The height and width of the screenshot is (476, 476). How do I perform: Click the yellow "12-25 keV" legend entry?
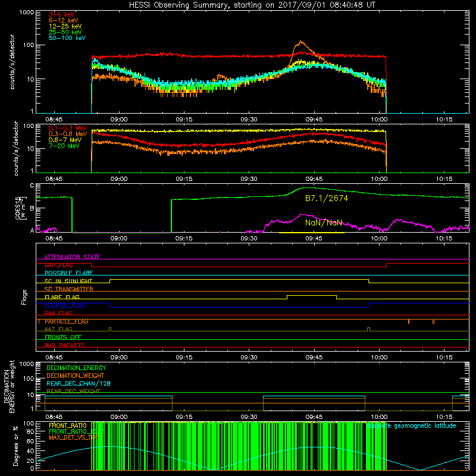pyautogui.click(x=65, y=26)
